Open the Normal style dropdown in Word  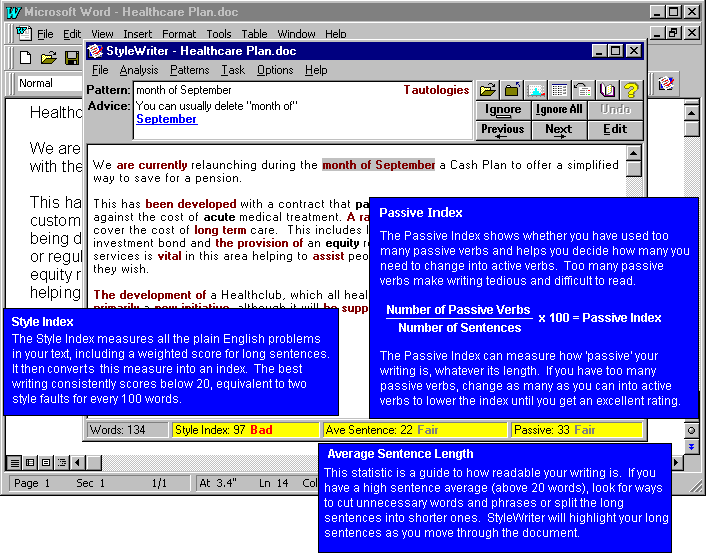coord(49,83)
